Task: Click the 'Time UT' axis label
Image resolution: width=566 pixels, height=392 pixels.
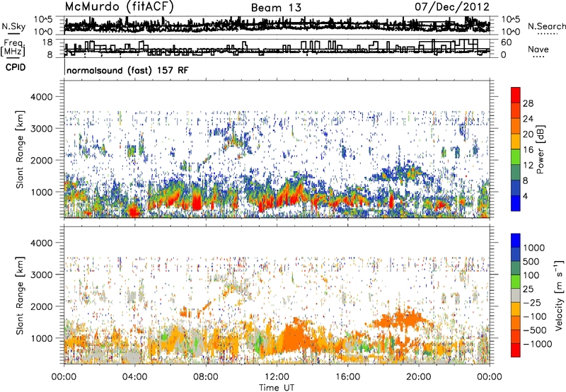Action: pyautogui.click(x=277, y=388)
